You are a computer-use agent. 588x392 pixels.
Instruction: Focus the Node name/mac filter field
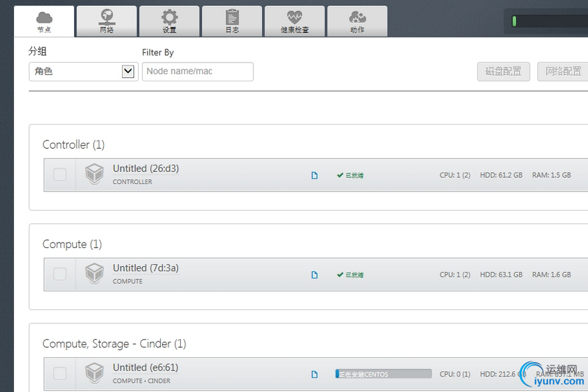pos(197,71)
